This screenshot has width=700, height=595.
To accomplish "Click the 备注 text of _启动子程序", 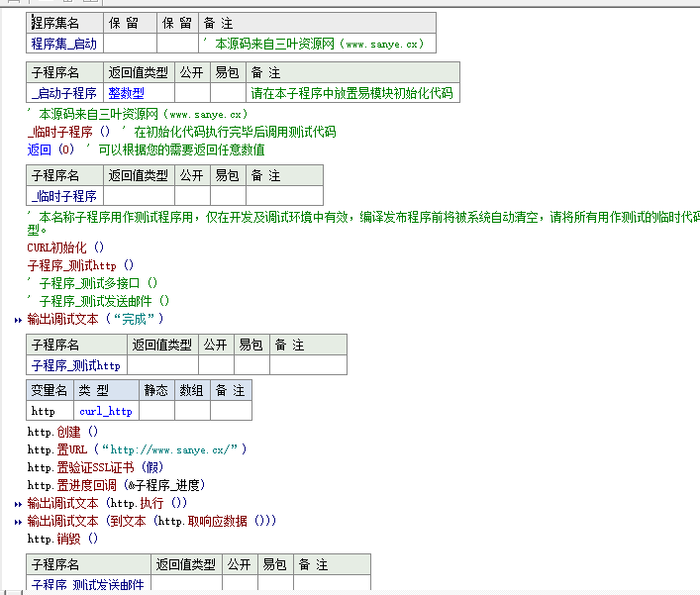I will pyautogui.click(x=350, y=93).
